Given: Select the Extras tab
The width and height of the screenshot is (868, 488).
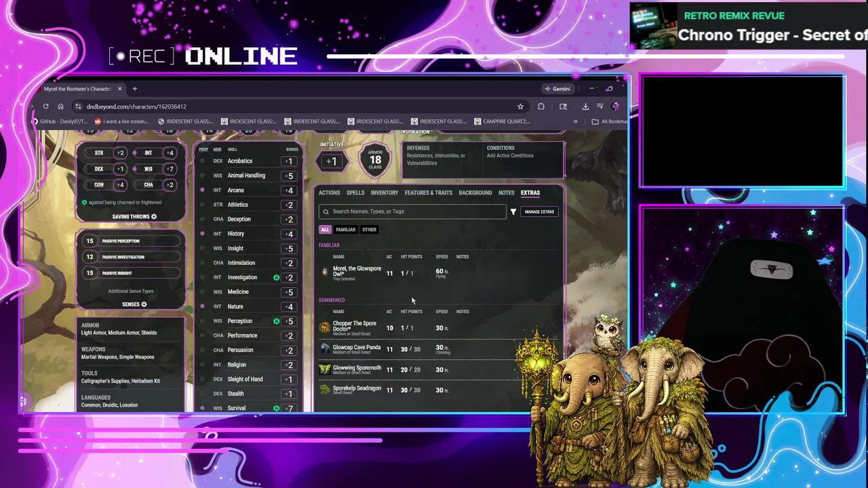Looking at the screenshot, I should [x=530, y=192].
